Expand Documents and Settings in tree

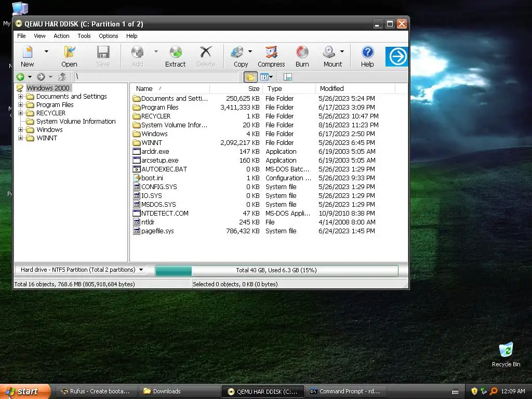coord(20,96)
